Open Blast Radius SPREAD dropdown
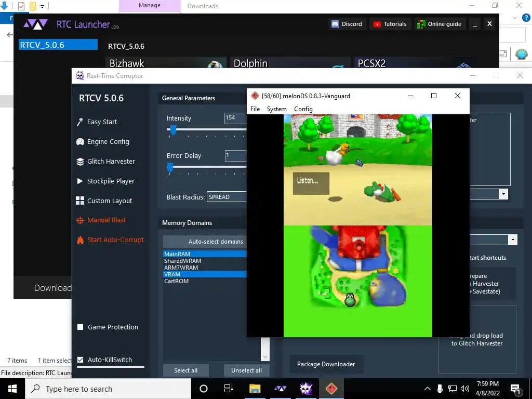The height and width of the screenshot is (399, 532). pyautogui.click(x=227, y=197)
